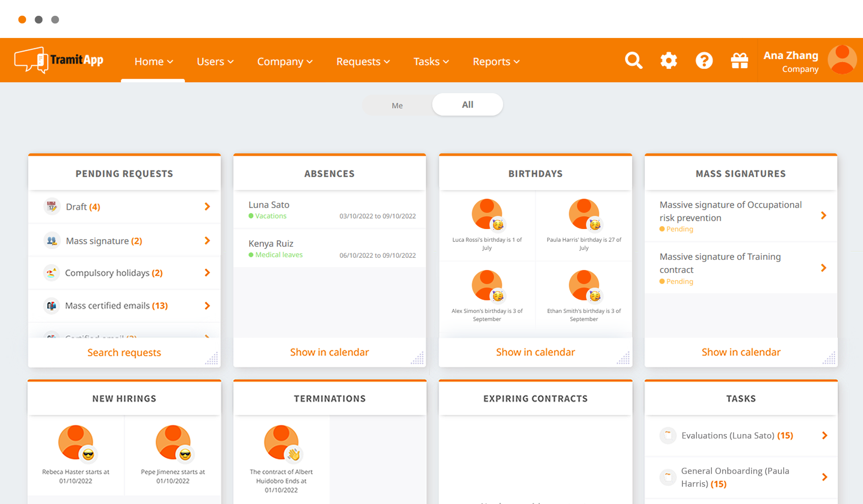Switch the view toggle to All
863x504 pixels.
[468, 104]
